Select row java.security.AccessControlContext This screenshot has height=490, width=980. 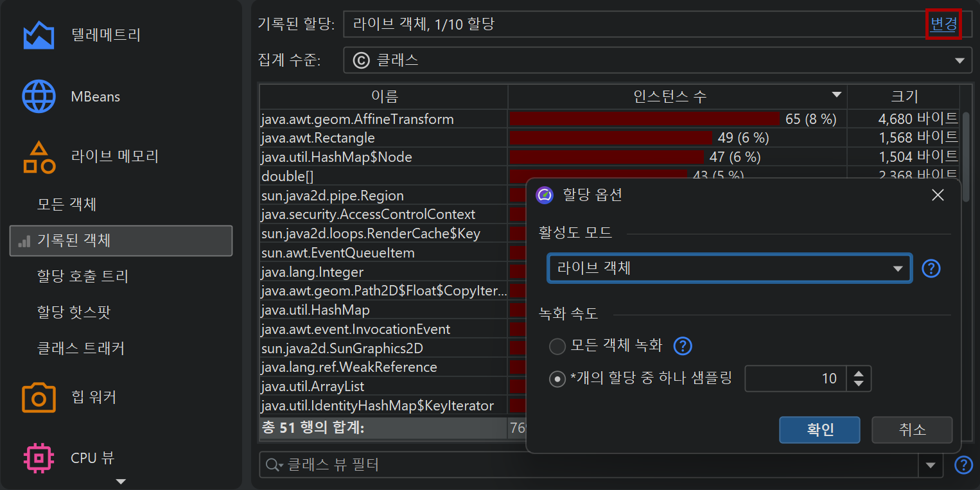(384, 214)
